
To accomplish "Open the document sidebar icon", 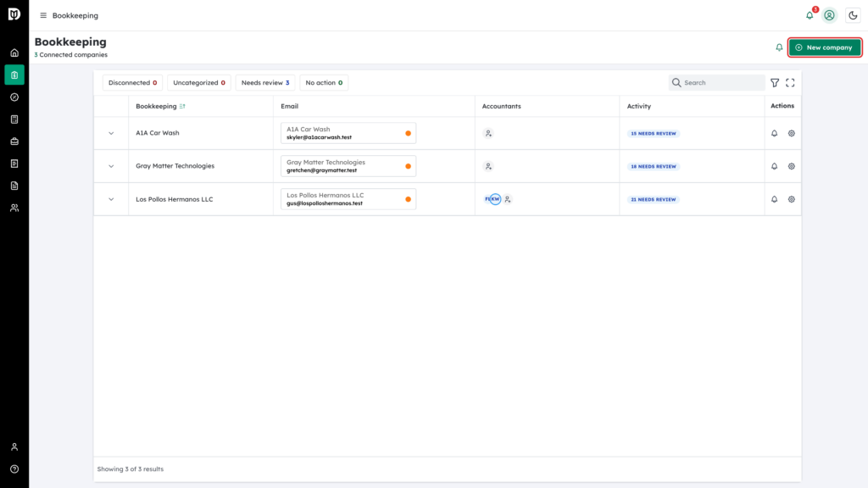I will coord(14,186).
